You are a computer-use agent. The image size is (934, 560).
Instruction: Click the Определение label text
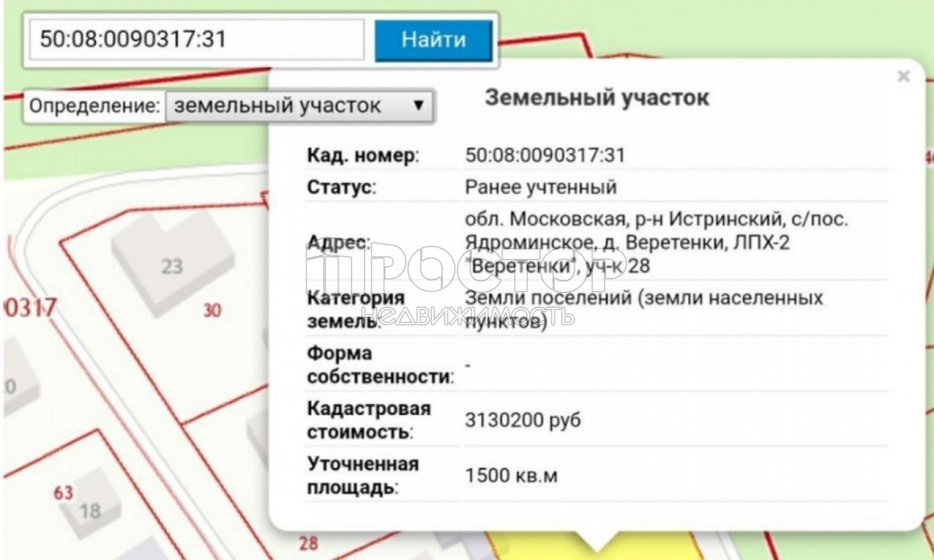pos(94,106)
